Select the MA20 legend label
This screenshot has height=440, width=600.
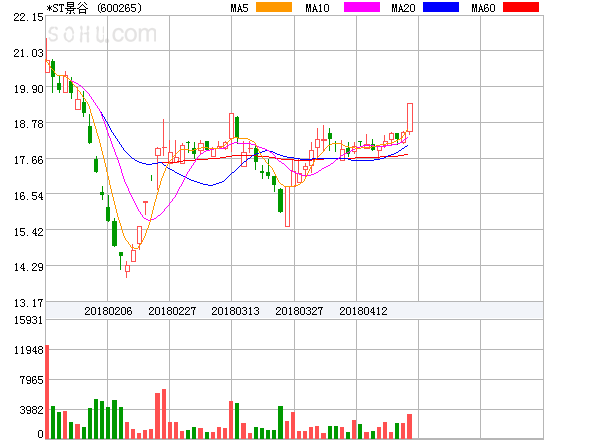tap(403, 8)
